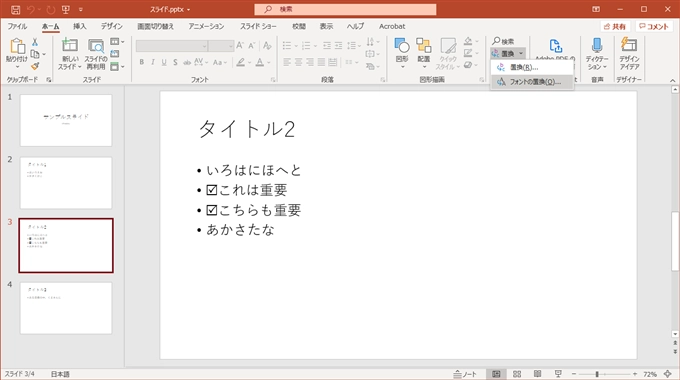
Task: Switch to reading view icon in status bar
Action: coord(537,374)
